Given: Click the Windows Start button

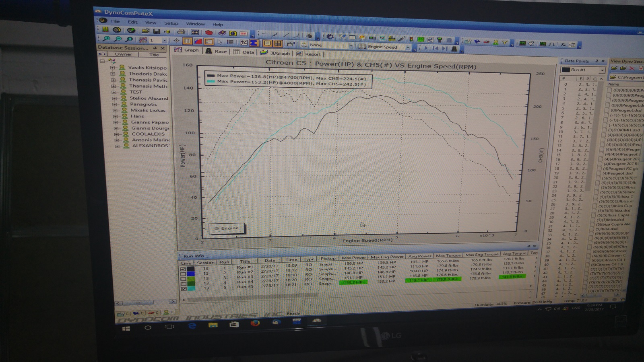Looking at the screenshot, I should point(126,328).
